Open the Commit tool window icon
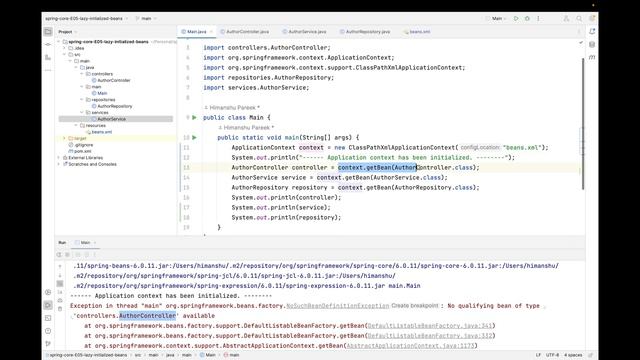 tap(48, 44)
